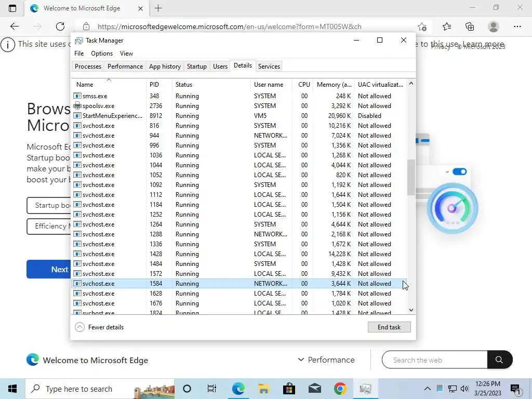Go back in the Edge browser
Image resolution: width=532 pixels, height=399 pixels.
(x=14, y=26)
